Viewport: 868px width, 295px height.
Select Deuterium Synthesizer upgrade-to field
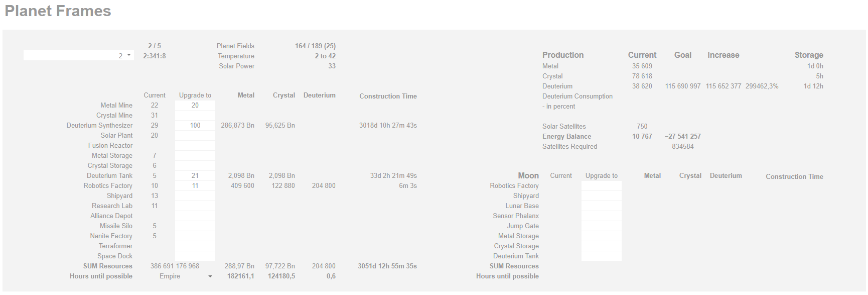pyautogui.click(x=195, y=126)
